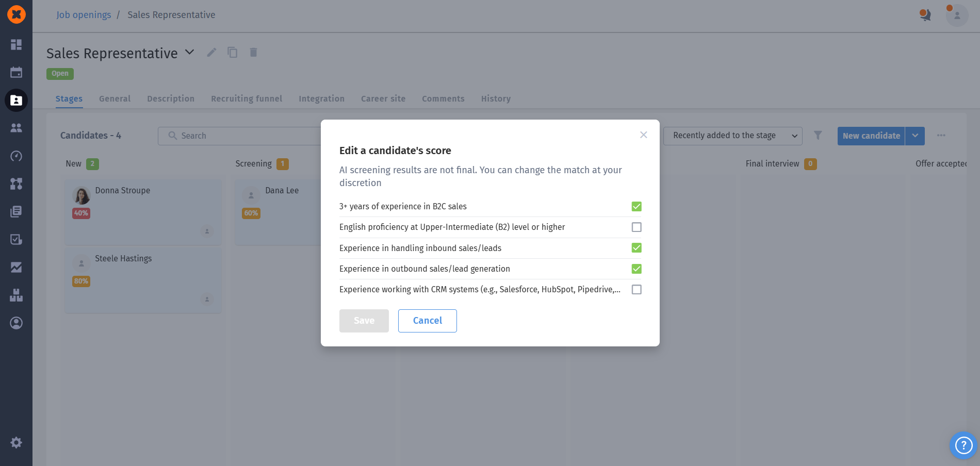980x466 pixels.
Task: Uncheck 3+ years of B2C sales experience
Action: click(x=636, y=207)
